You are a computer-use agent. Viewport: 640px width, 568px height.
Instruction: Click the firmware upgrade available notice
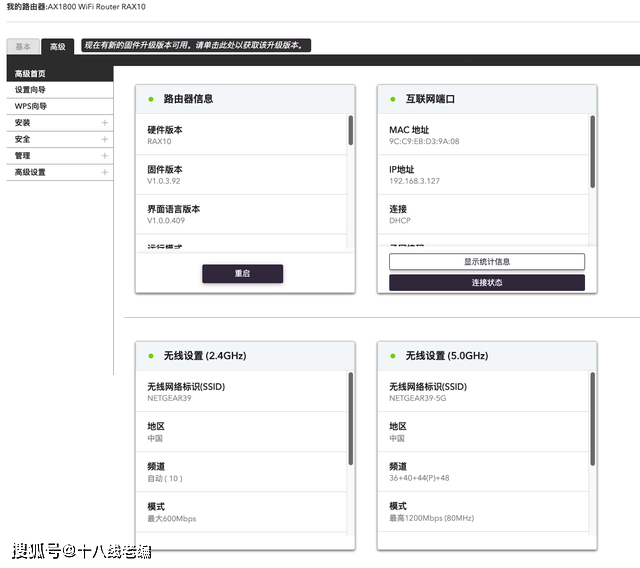[x=196, y=45]
